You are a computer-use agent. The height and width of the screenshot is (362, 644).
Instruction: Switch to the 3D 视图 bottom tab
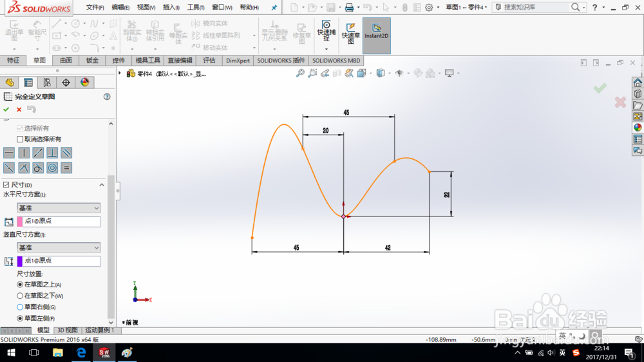pyautogui.click(x=68, y=330)
